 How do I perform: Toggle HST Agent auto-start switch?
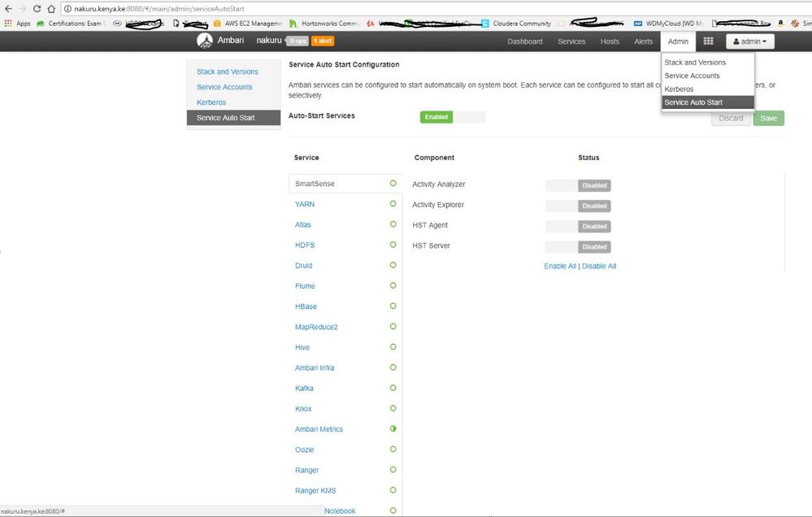[578, 226]
